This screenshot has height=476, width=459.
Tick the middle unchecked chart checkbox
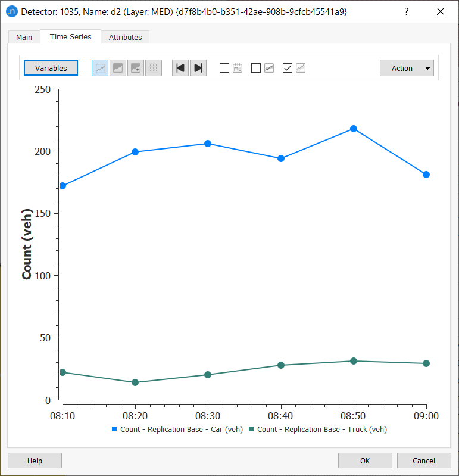(256, 68)
